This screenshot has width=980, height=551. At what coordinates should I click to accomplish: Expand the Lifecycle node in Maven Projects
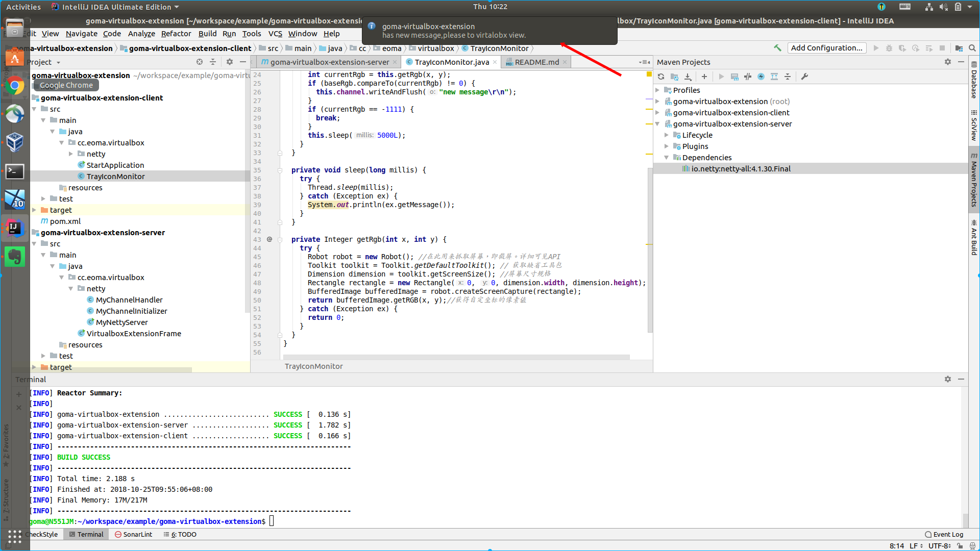667,135
